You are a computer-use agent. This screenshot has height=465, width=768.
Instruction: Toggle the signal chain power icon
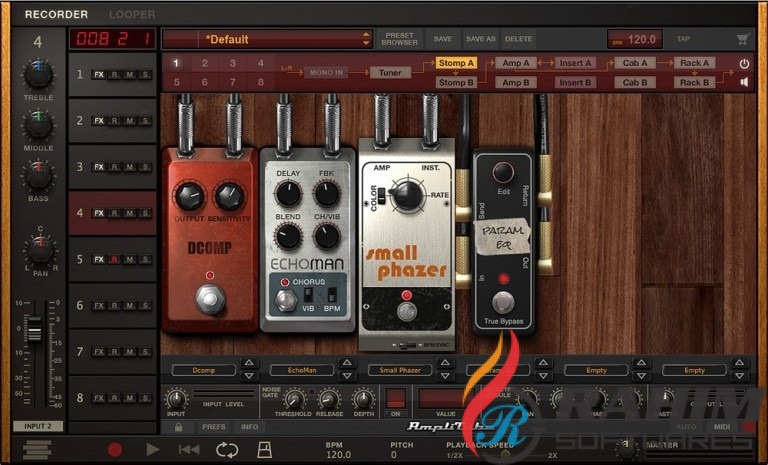[744, 63]
